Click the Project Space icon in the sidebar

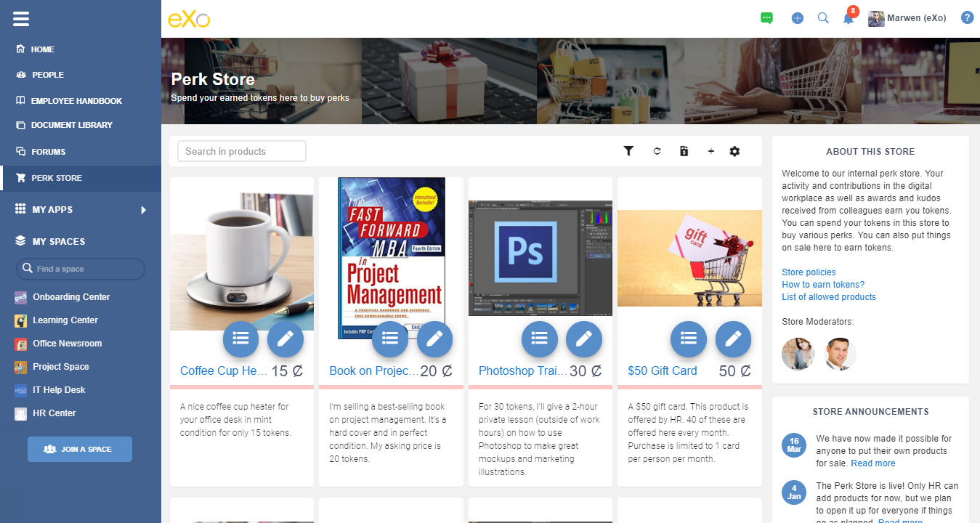click(x=20, y=367)
